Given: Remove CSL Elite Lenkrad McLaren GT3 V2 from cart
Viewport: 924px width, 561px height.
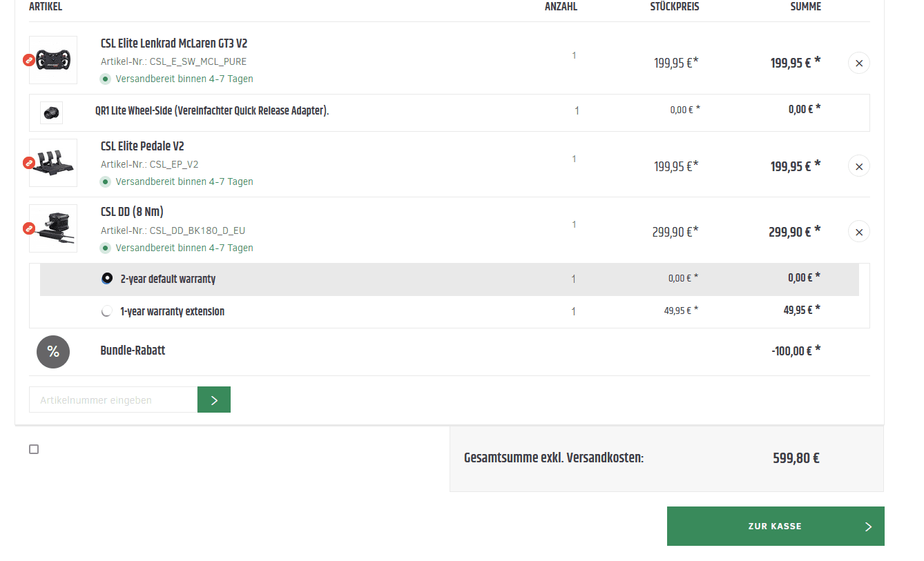Looking at the screenshot, I should 859,63.
